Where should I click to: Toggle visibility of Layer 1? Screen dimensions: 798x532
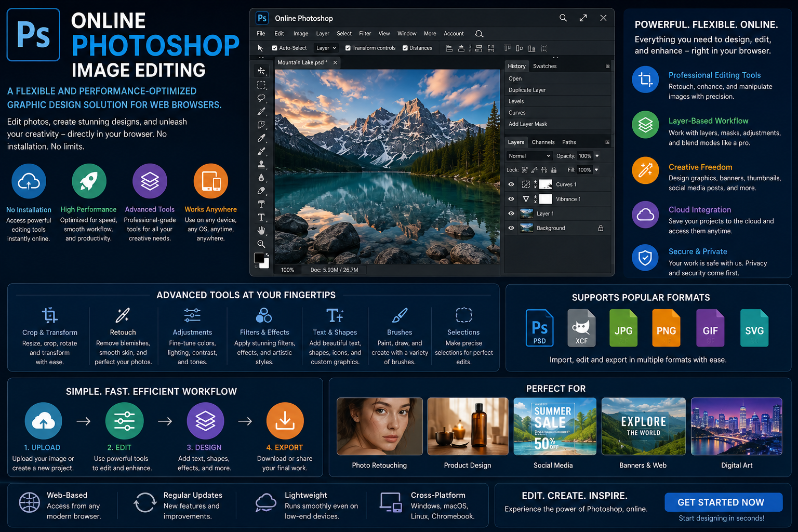click(511, 214)
